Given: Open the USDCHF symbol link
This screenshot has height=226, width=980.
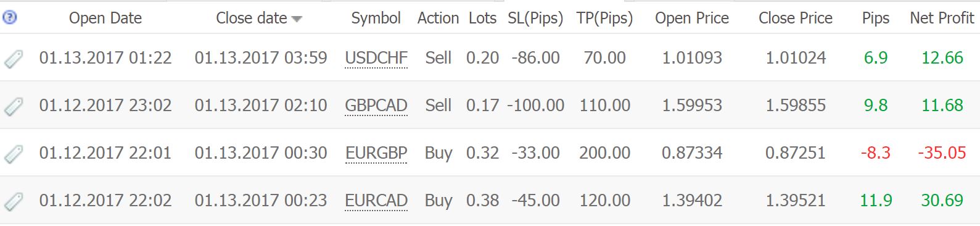Looking at the screenshot, I should 376,58.
